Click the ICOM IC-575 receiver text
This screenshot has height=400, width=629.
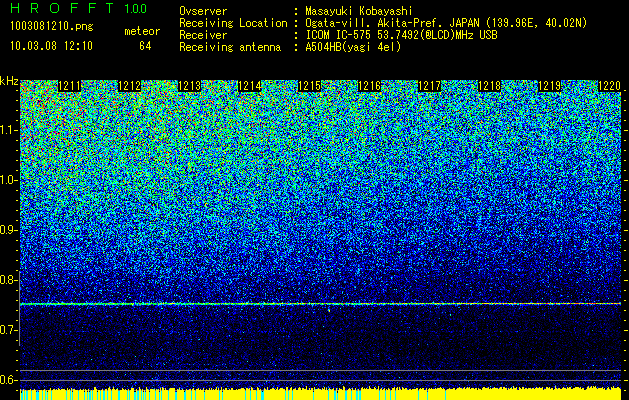(x=401, y=35)
